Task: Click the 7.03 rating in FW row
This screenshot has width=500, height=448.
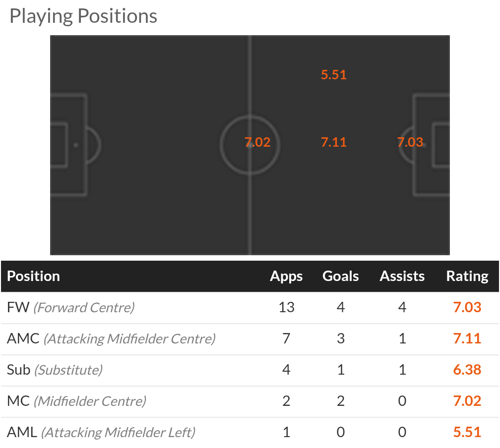Action: tap(467, 307)
